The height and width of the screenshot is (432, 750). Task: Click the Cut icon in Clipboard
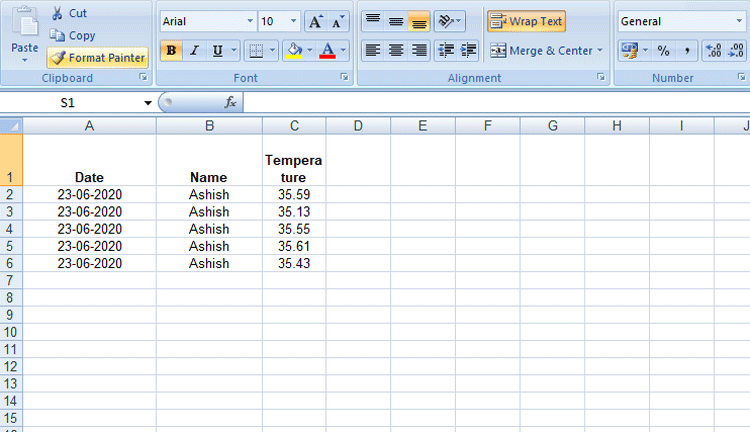coord(57,14)
